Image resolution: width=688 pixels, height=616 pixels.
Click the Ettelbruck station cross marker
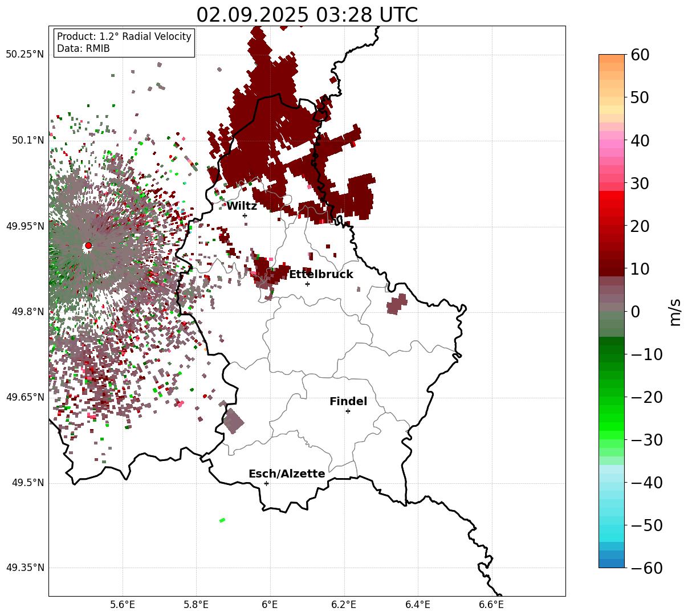coord(307,284)
